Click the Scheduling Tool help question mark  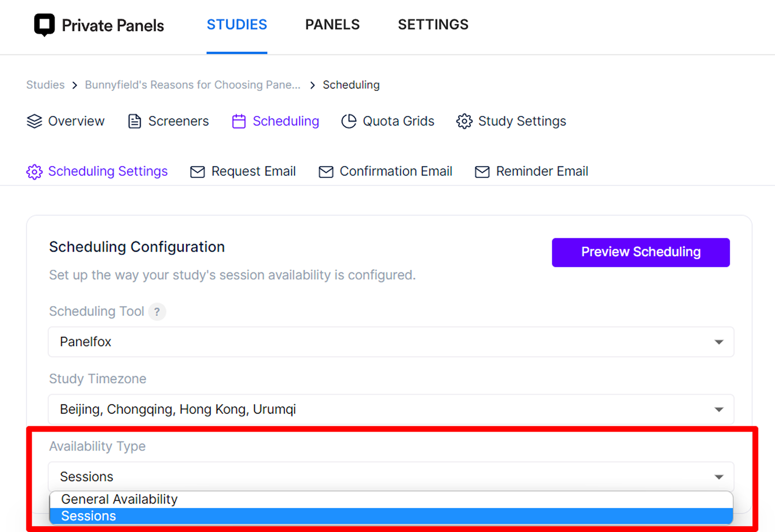pos(157,312)
